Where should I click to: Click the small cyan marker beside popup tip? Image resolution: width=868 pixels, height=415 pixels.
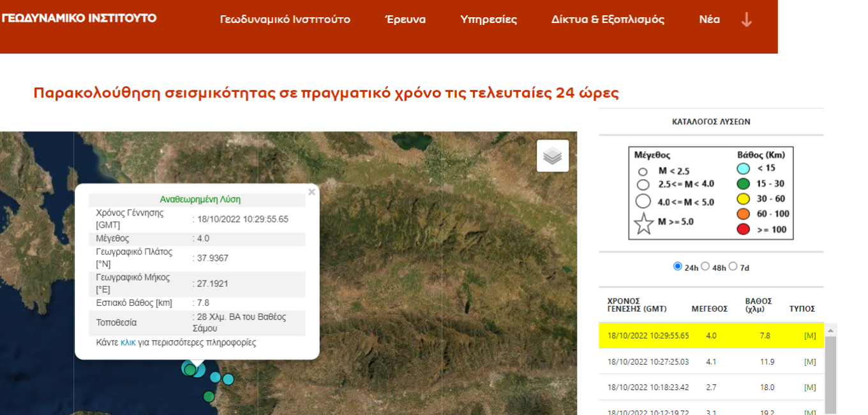[x=215, y=377]
